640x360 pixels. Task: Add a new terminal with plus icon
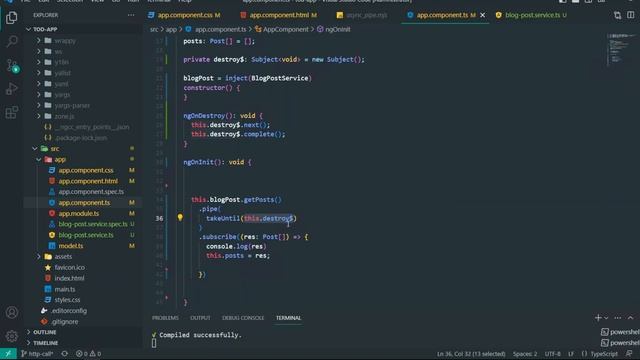(x=598, y=318)
